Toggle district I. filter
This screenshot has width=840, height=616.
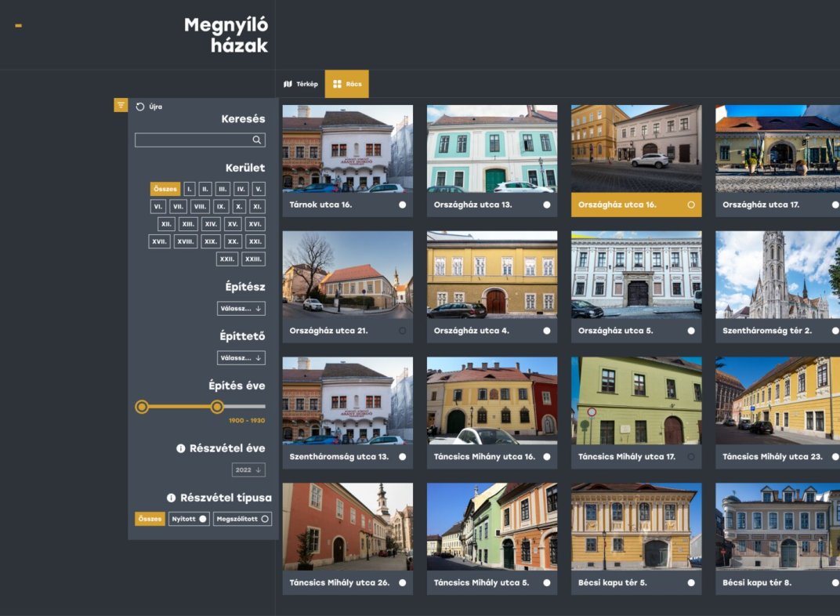click(x=189, y=189)
